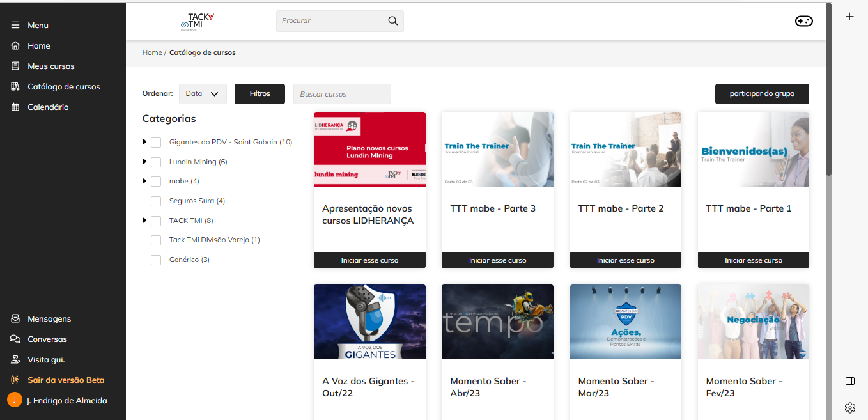The width and height of the screenshot is (868, 420).
Task: Go to Home via sidebar icon
Action: [38, 45]
